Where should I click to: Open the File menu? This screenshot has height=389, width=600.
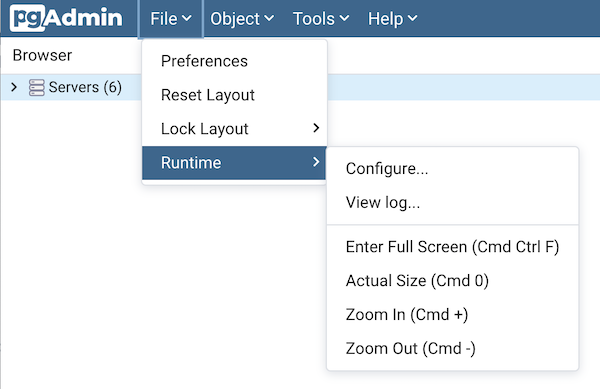pyautogui.click(x=170, y=19)
